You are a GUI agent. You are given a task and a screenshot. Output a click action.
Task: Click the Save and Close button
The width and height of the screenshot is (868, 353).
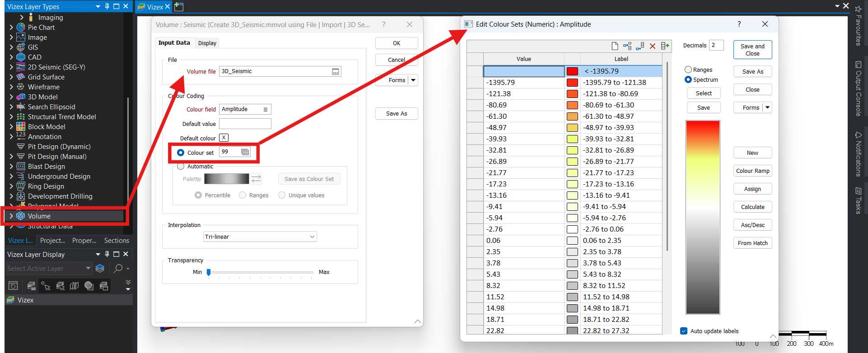752,50
